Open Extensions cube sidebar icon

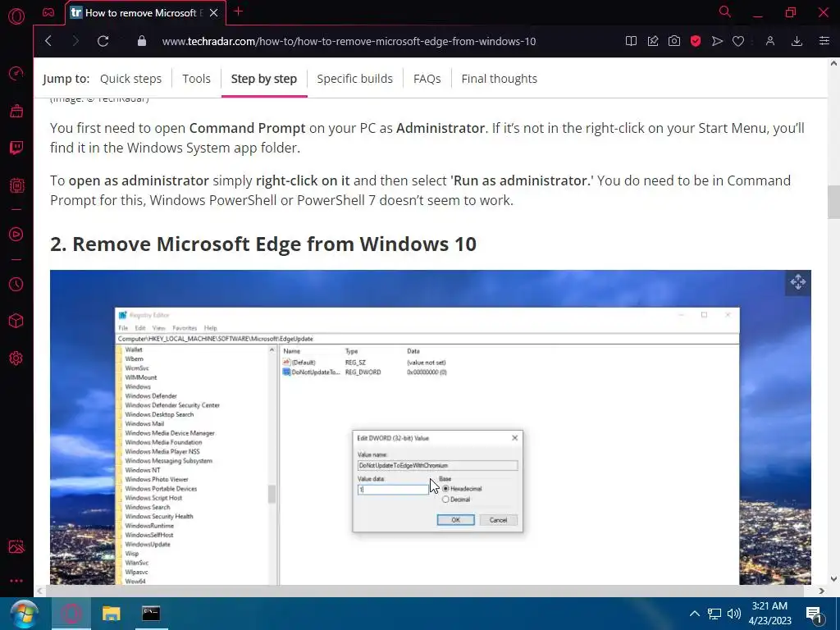point(16,321)
